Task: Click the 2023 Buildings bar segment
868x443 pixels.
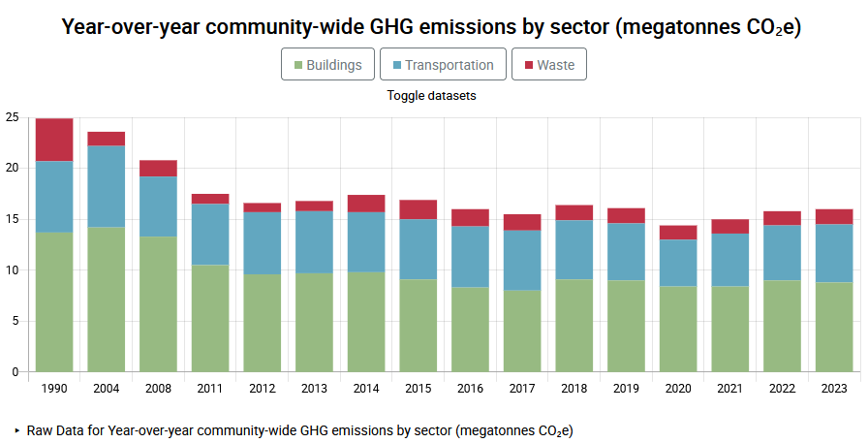Action: 834,327
